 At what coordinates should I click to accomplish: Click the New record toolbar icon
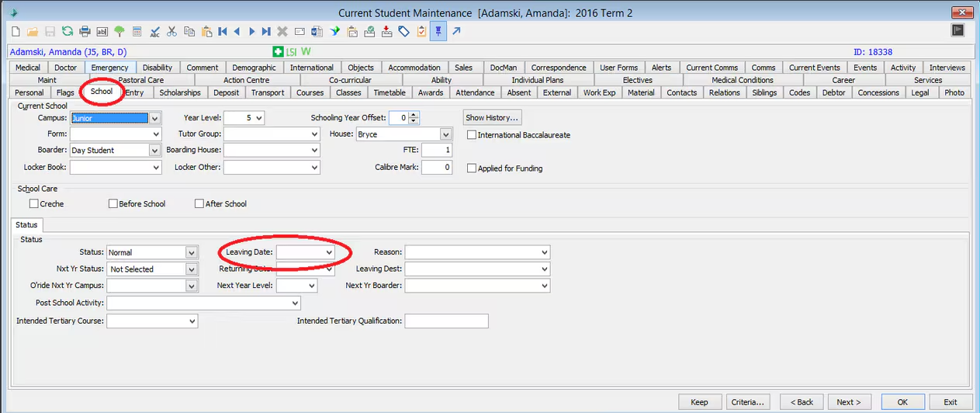click(x=16, y=32)
